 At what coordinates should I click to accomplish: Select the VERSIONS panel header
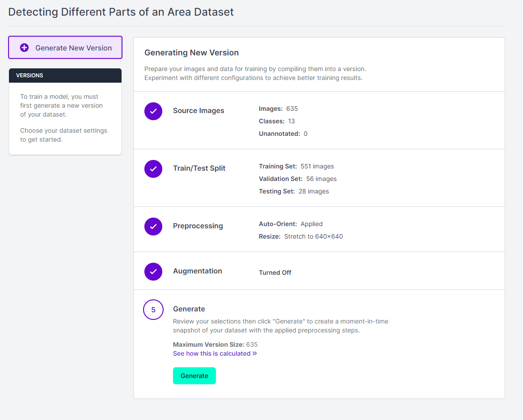point(65,76)
